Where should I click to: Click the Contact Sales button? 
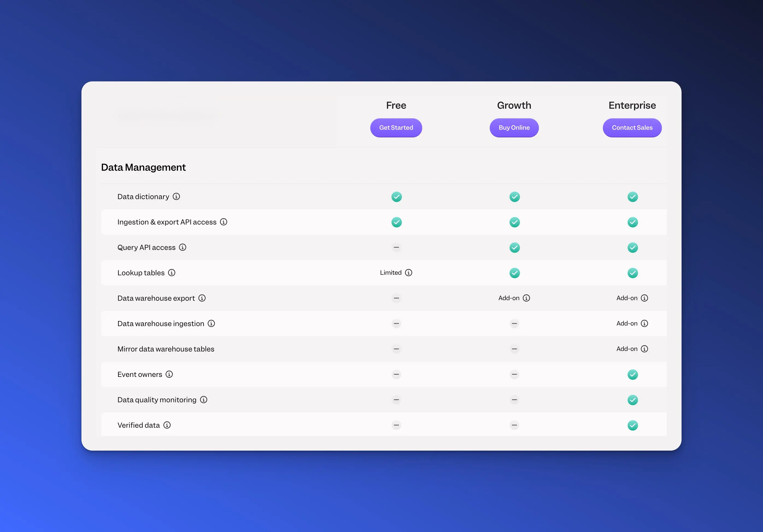click(x=632, y=128)
